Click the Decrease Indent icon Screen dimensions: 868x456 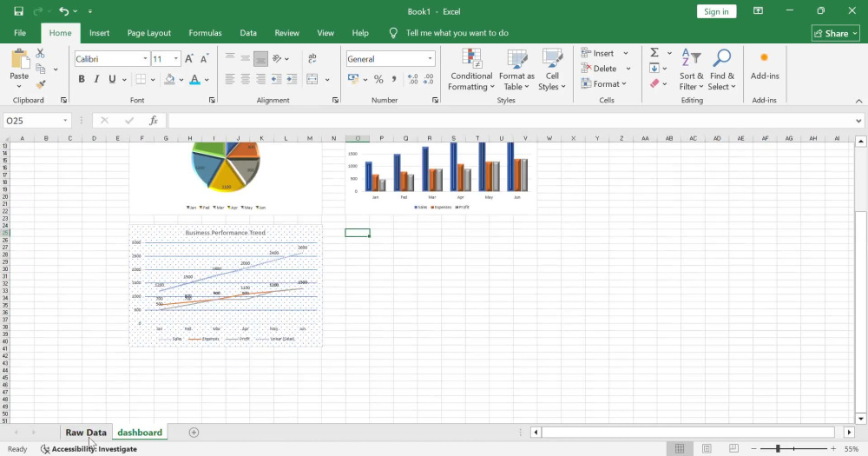pyautogui.click(x=276, y=79)
